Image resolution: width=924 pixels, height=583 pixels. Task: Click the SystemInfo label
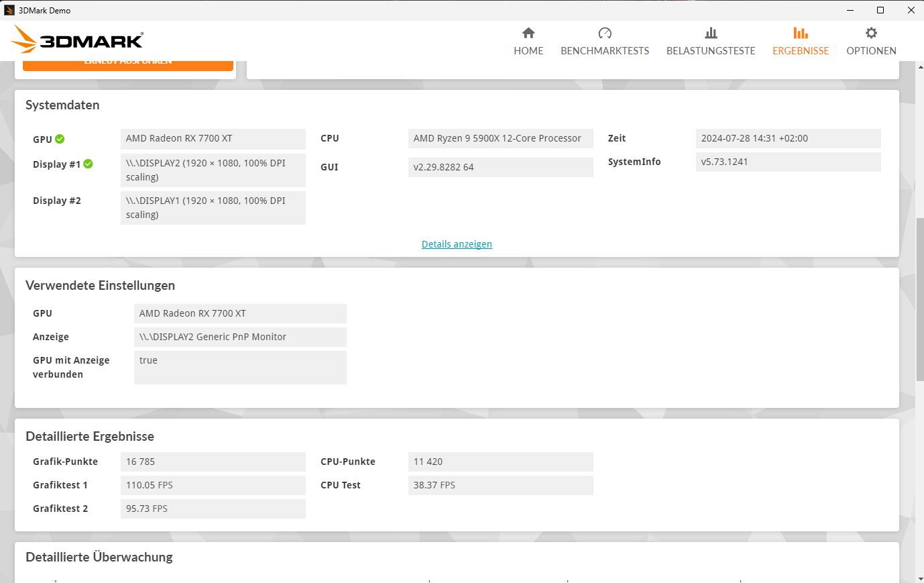click(x=634, y=162)
